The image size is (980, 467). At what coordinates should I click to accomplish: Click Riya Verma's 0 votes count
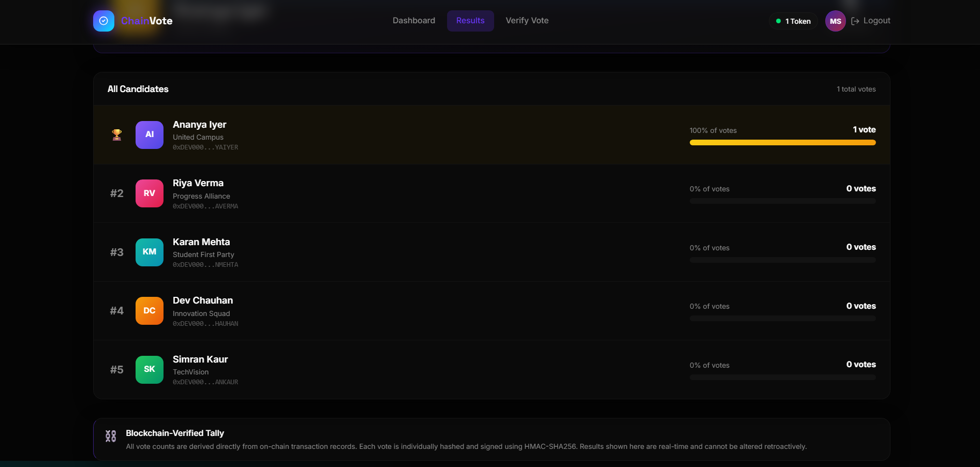coord(861,189)
